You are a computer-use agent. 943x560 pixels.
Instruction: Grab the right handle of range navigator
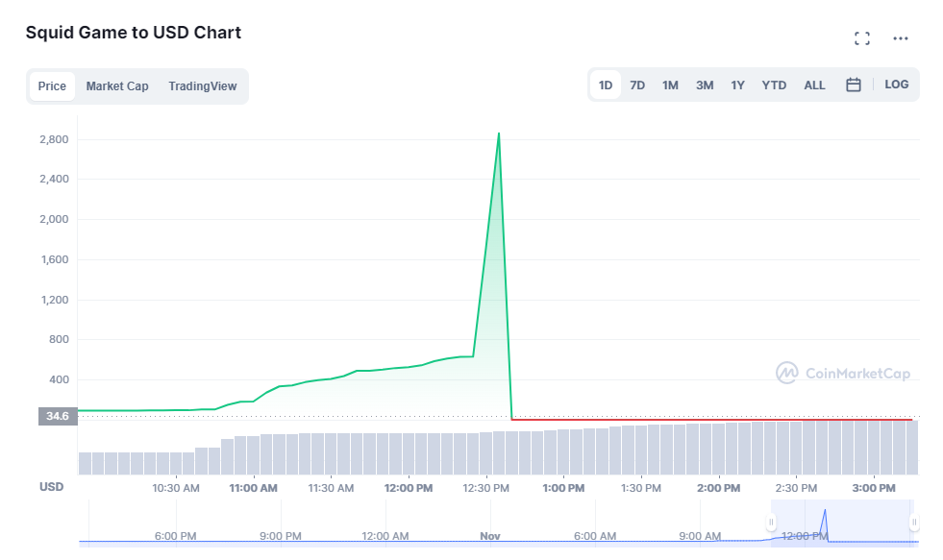(914, 523)
